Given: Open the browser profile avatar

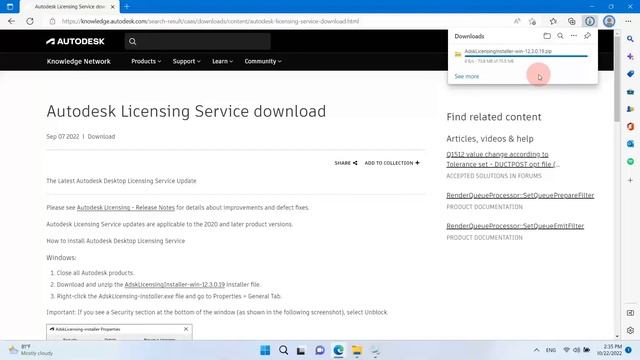Looking at the screenshot, I should 609,21.
